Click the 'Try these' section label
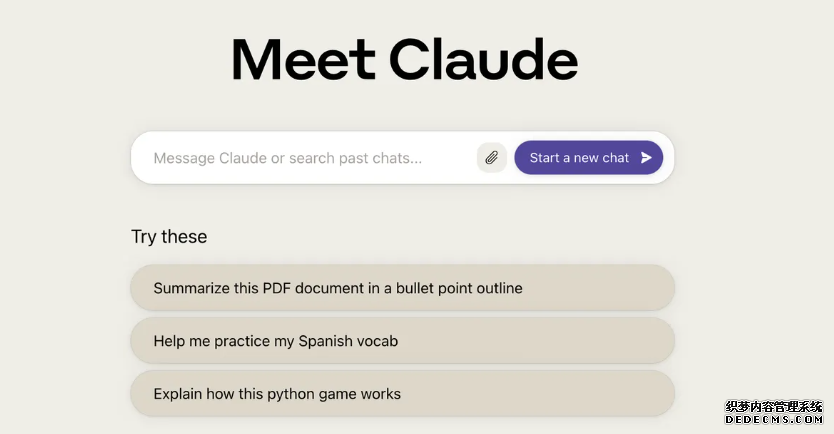This screenshot has width=834, height=434. 169,237
